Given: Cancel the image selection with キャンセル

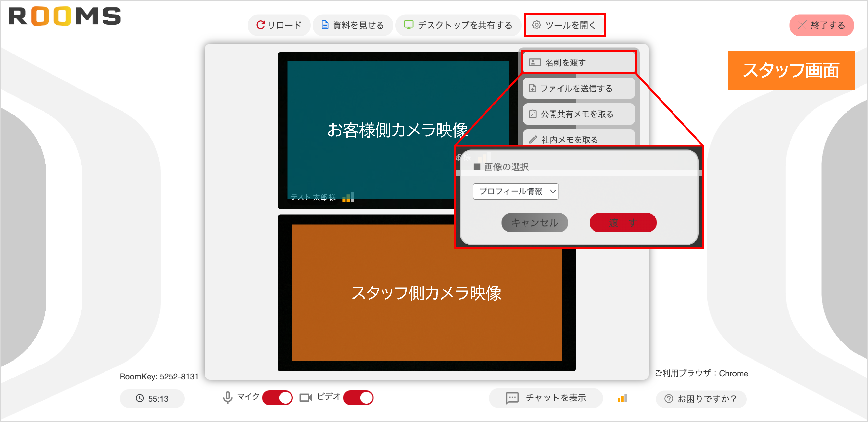Looking at the screenshot, I should pos(535,223).
